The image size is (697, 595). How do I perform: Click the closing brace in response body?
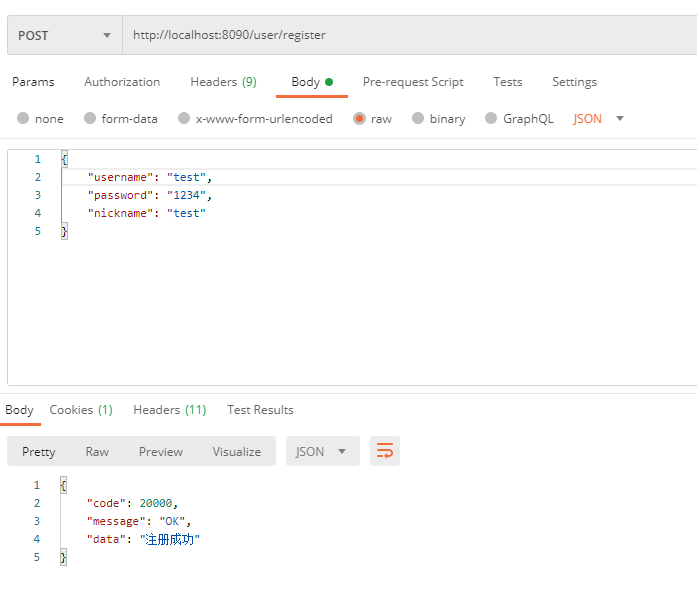pyautogui.click(x=64, y=558)
